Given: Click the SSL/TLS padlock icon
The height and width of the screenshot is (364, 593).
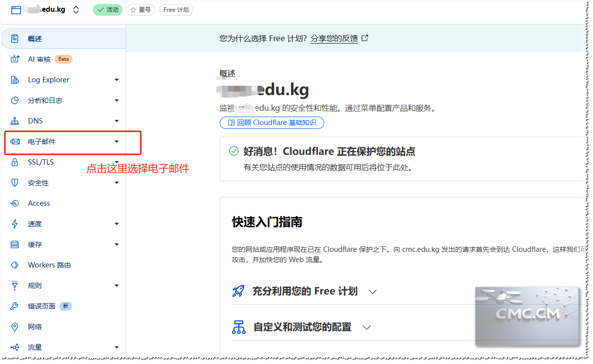Looking at the screenshot, I should pos(15,162).
